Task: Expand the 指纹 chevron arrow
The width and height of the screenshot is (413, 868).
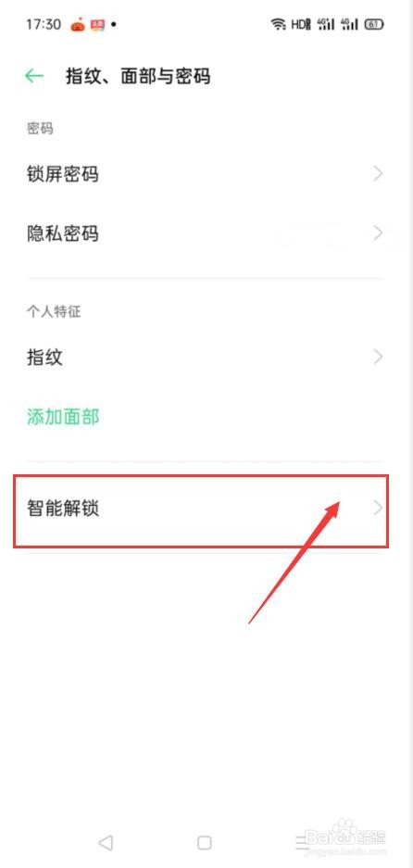Action: [378, 357]
